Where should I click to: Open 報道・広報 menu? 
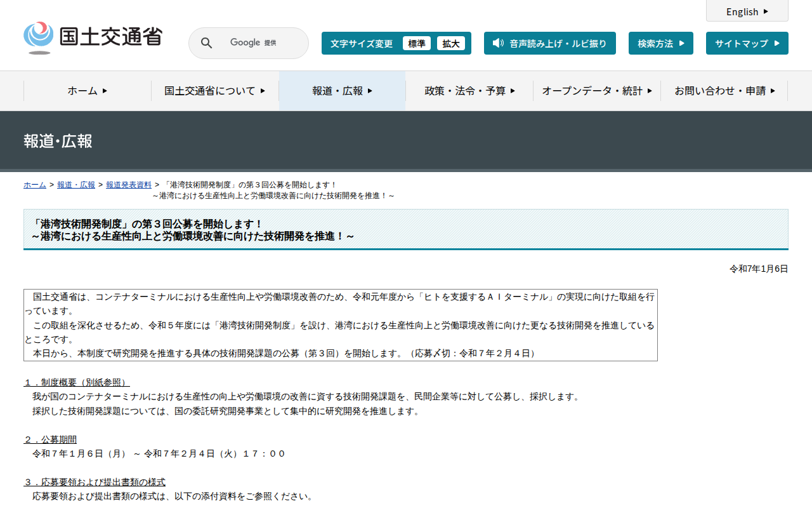coord(343,91)
